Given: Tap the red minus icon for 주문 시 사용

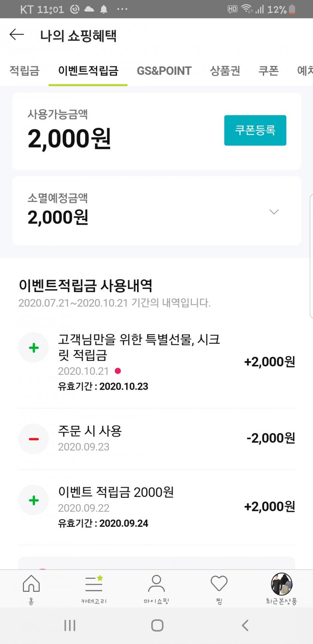Looking at the screenshot, I should 34,439.
